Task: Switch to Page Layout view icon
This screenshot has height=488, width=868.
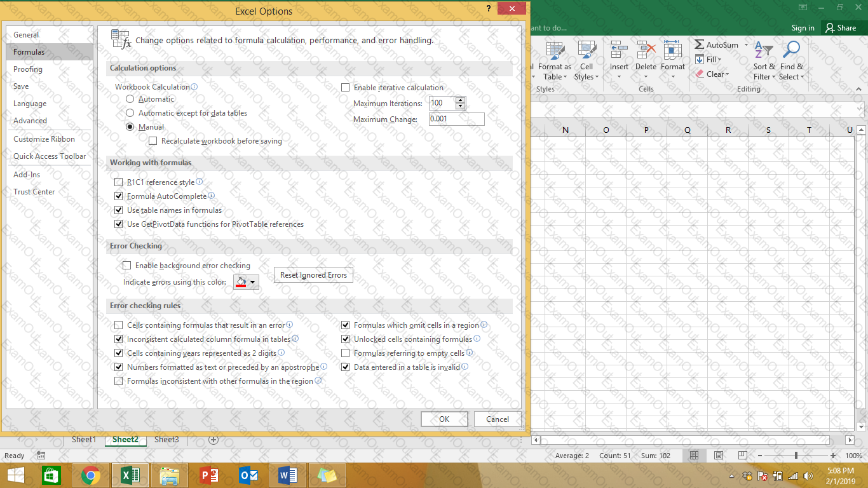Action: 719,456
